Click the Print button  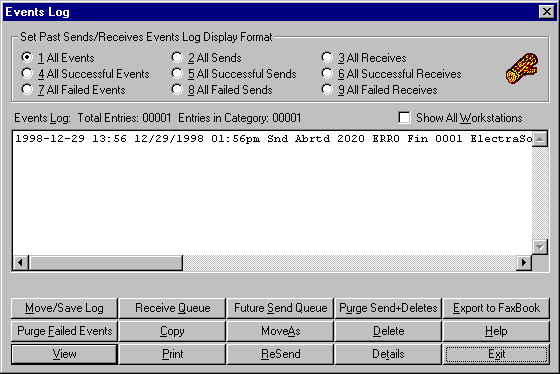pyautogui.click(x=172, y=354)
